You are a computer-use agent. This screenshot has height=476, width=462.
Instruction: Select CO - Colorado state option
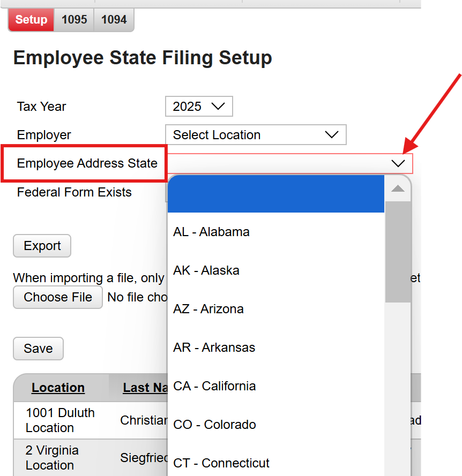pos(214,424)
